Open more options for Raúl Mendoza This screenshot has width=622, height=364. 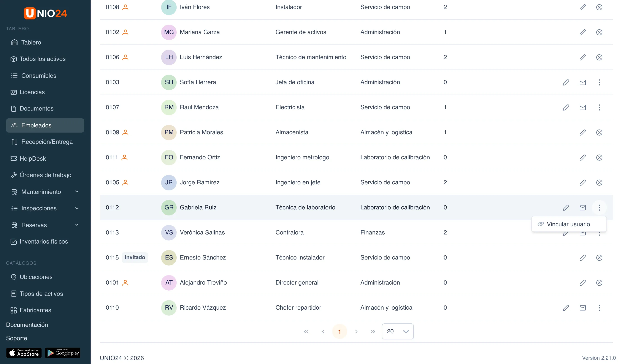(x=599, y=107)
